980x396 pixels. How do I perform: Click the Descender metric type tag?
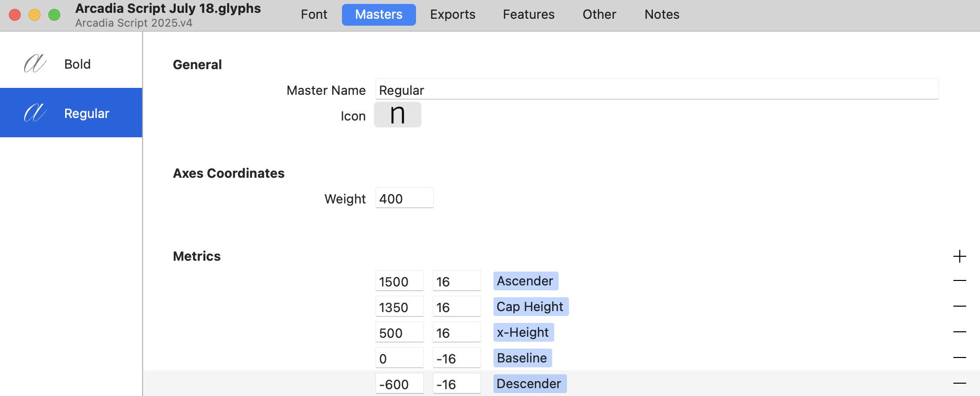[529, 384]
